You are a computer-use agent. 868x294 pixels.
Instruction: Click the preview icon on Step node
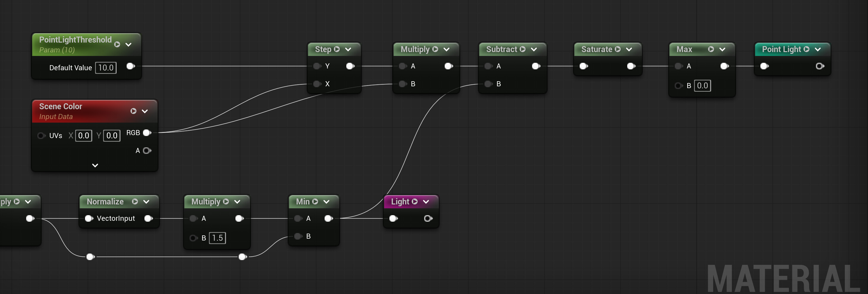(336, 49)
